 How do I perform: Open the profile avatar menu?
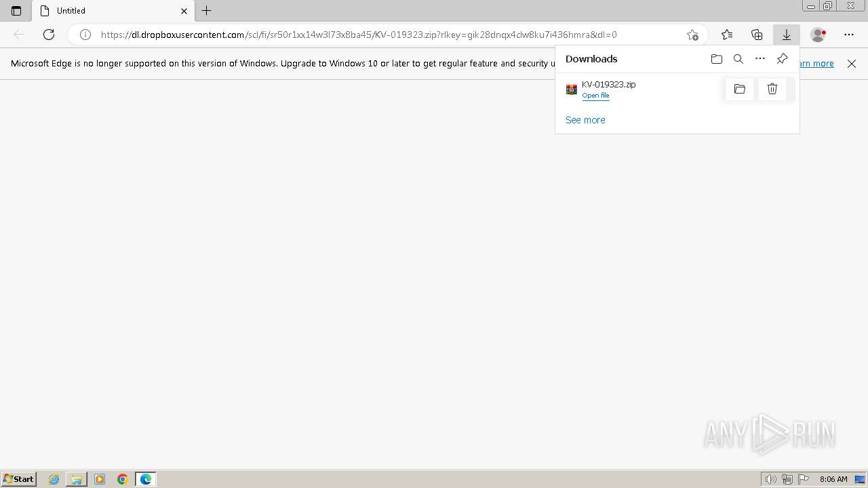pyautogui.click(x=818, y=35)
